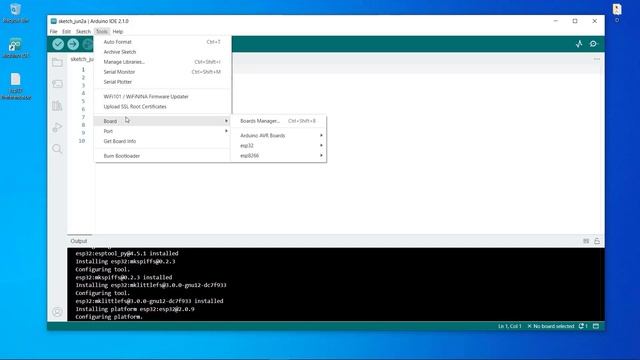Viewport: 640px width, 360px height.
Task: Open the Search sidebar icon
Action: 57,149
